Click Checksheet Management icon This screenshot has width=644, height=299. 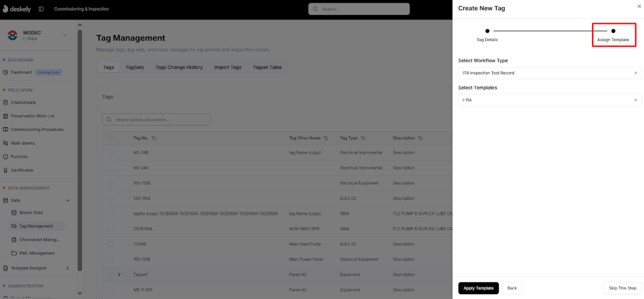coord(14,240)
